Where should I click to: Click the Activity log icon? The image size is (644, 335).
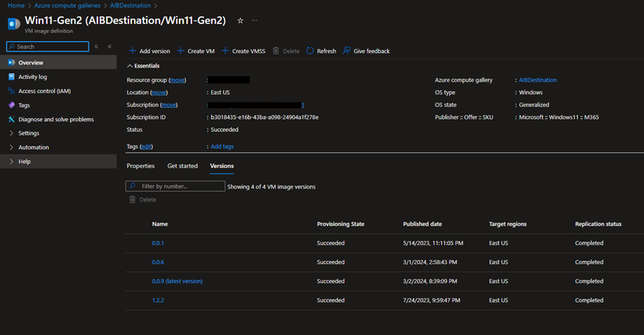point(12,77)
